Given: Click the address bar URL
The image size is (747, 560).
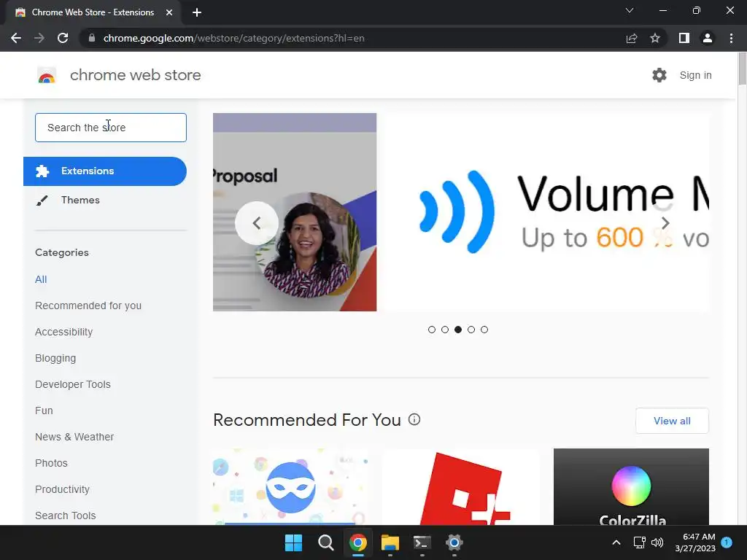Looking at the screenshot, I should (x=234, y=38).
